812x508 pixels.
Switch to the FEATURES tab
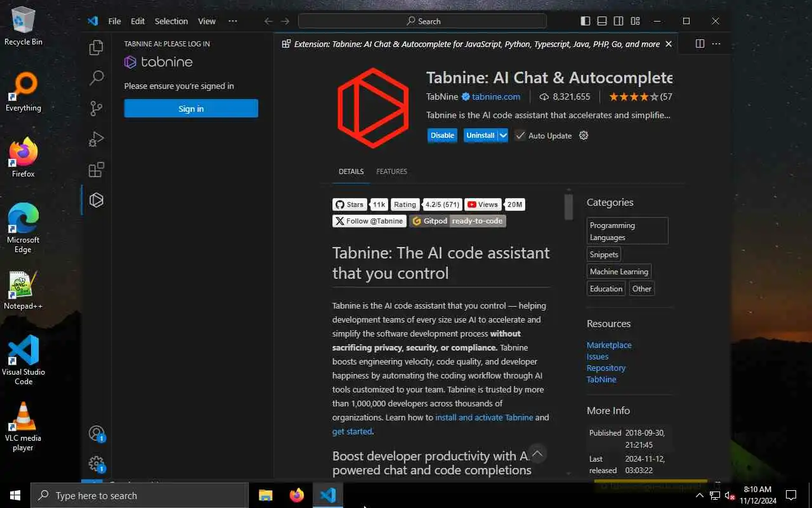click(x=391, y=171)
